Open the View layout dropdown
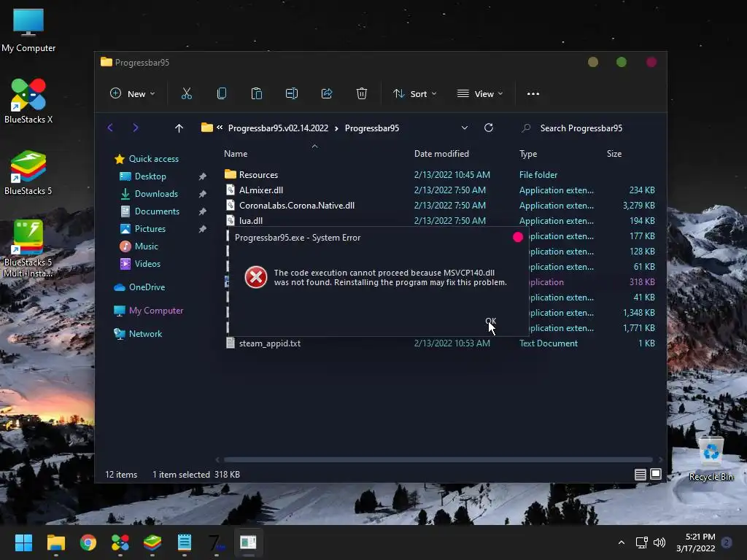The width and height of the screenshot is (747, 560). (480, 94)
